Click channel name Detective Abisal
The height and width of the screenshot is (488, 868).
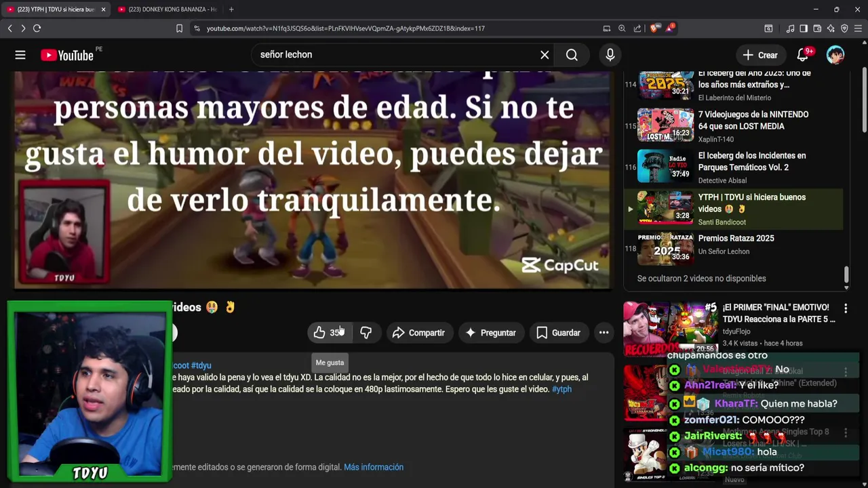click(722, 181)
